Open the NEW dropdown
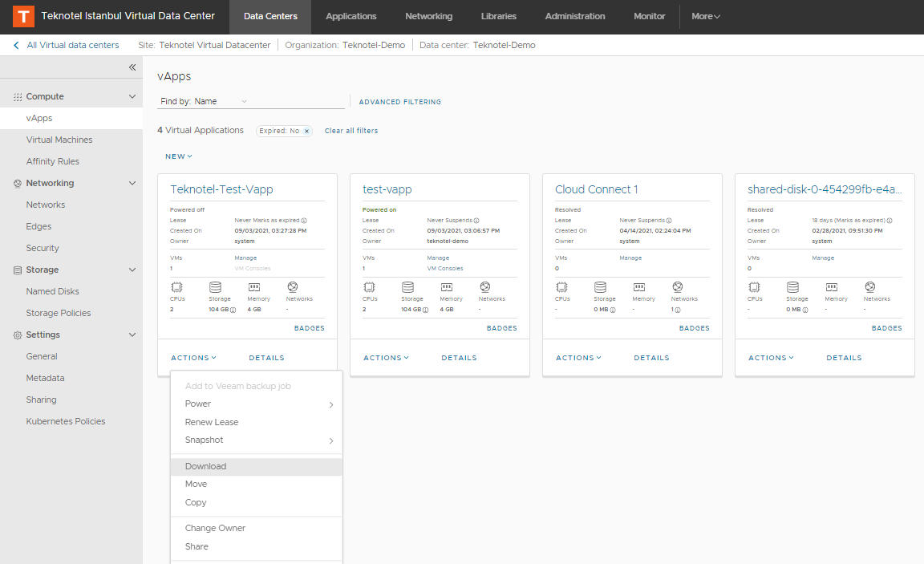Image resolution: width=924 pixels, height=564 pixels. tap(179, 156)
